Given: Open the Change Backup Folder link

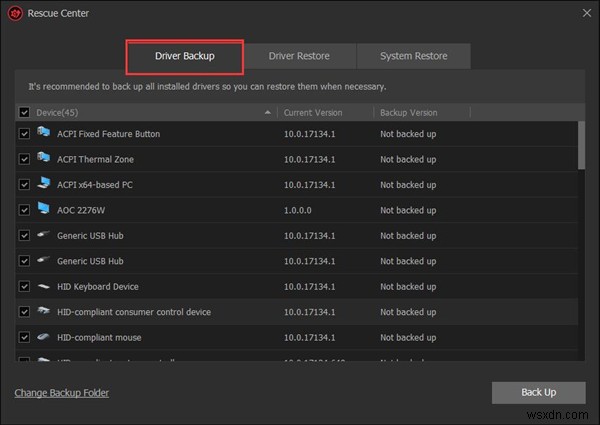Looking at the screenshot, I should pyautogui.click(x=61, y=393).
